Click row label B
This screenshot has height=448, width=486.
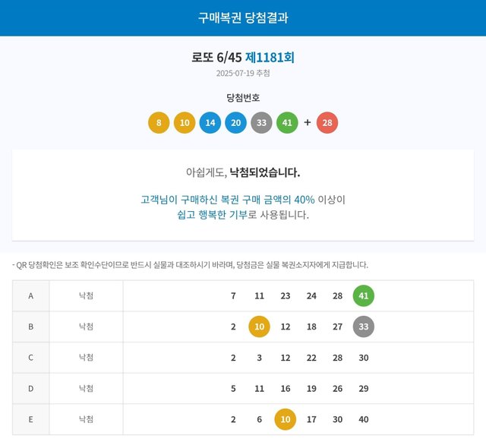(30, 327)
